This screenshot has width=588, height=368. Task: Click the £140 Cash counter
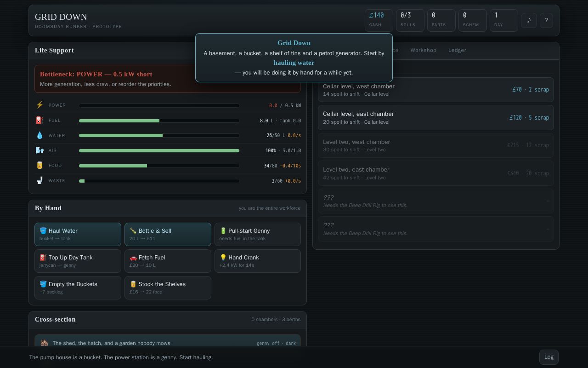tap(379, 20)
